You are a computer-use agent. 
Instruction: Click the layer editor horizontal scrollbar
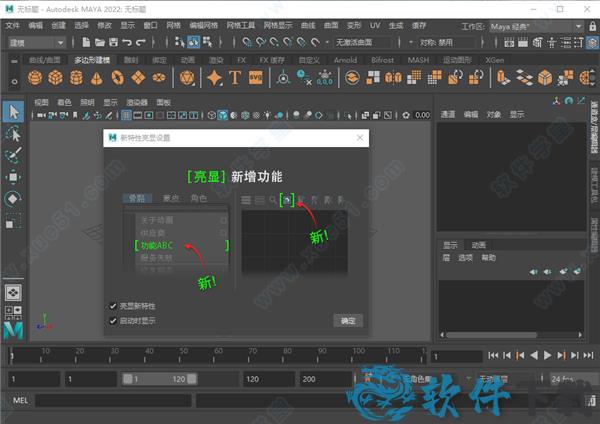pyautogui.click(x=491, y=335)
